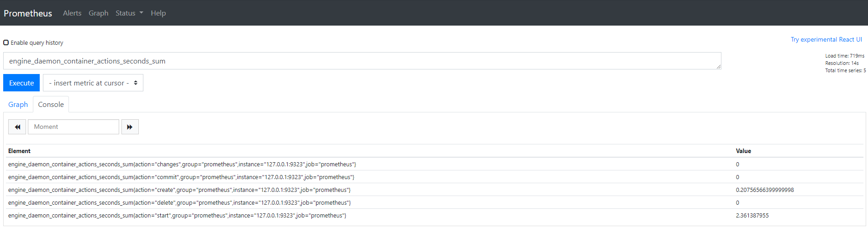Viewport: 868px width, 228px height.
Task: Switch to the Graph tab
Action: click(18, 105)
